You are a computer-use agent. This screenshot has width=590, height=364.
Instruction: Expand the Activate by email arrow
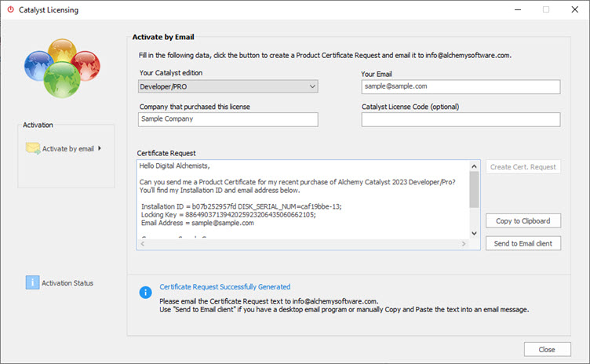coord(100,147)
